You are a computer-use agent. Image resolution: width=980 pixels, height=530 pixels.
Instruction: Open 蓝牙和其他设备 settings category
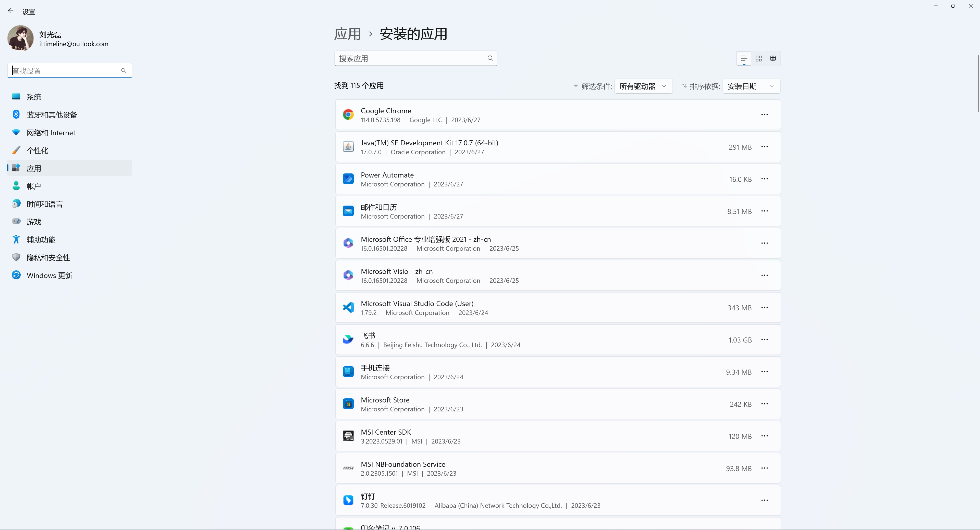point(70,115)
